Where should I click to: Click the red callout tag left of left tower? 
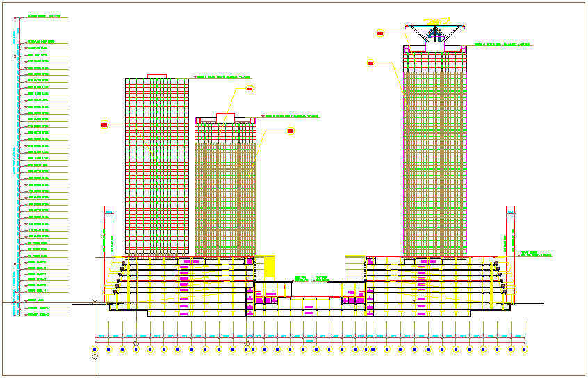[105, 124]
